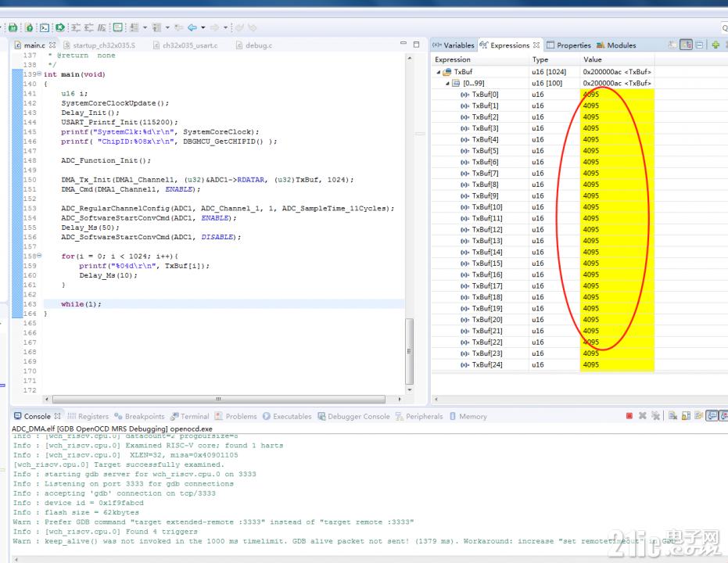Screen dimensions: 728x563
Task: Click the green chip toolbar icon
Action: (x=13, y=28)
